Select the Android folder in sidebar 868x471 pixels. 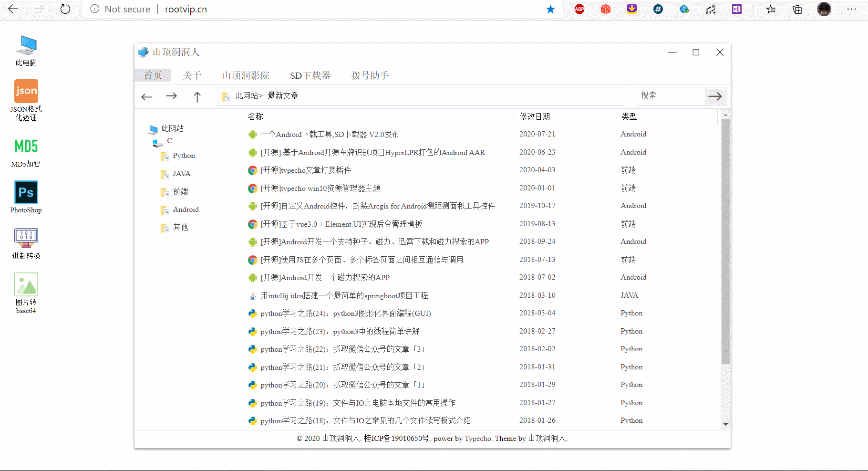point(186,209)
